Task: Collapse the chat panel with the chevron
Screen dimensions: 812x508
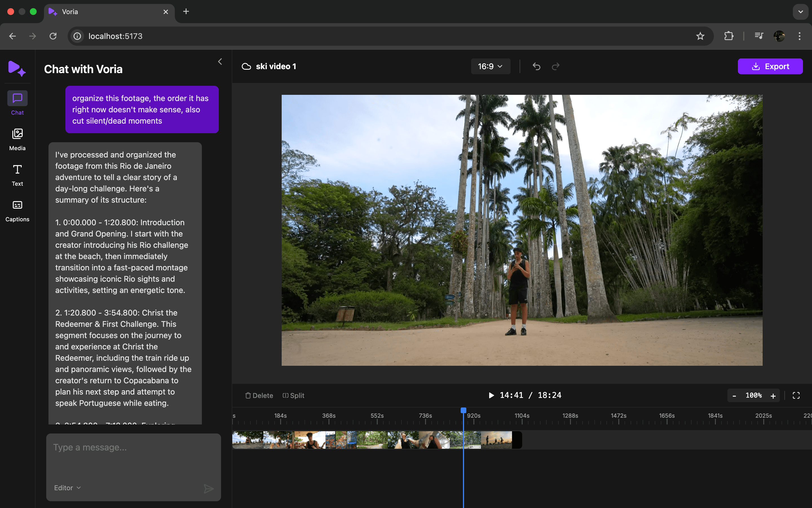Action: [220, 62]
